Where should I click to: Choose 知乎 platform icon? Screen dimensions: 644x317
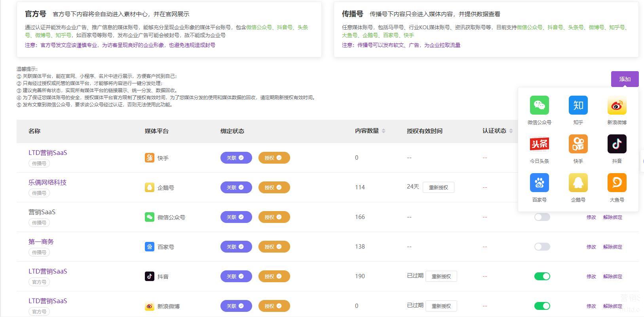pos(578,105)
